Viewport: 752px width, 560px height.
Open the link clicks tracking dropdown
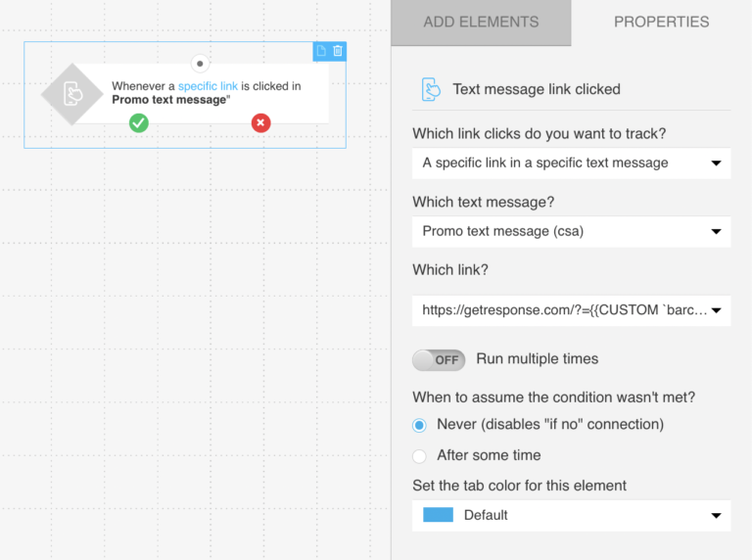point(571,163)
